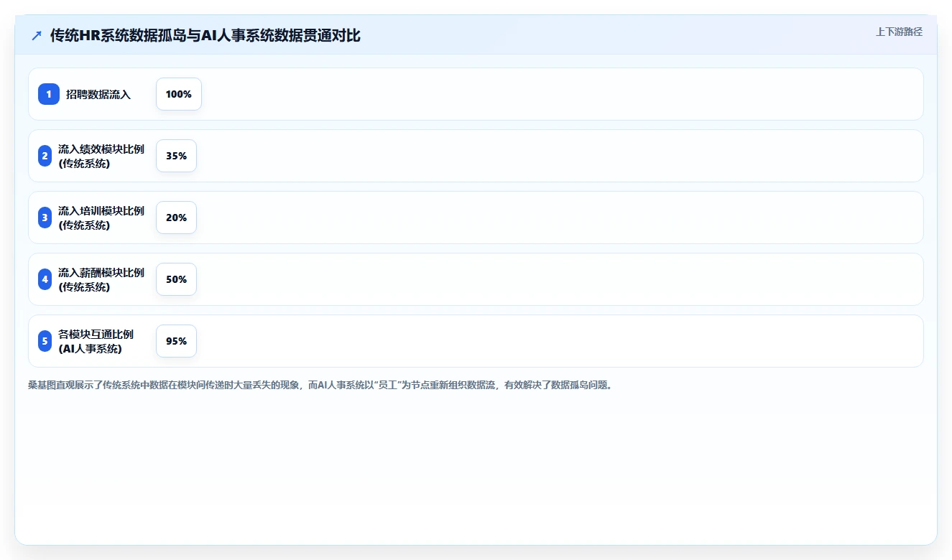Click the 20% value chip
The height and width of the screenshot is (560, 952).
tap(176, 218)
